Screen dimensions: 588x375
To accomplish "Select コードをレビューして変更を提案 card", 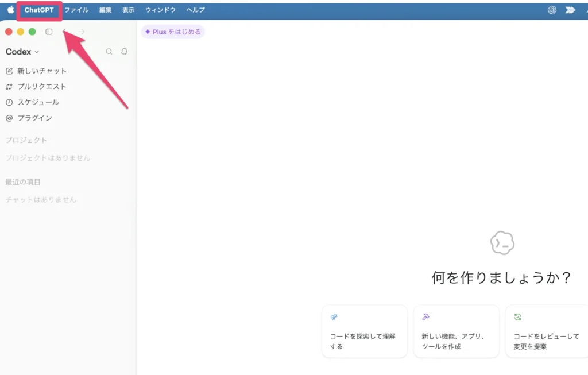I will (x=547, y=331).
